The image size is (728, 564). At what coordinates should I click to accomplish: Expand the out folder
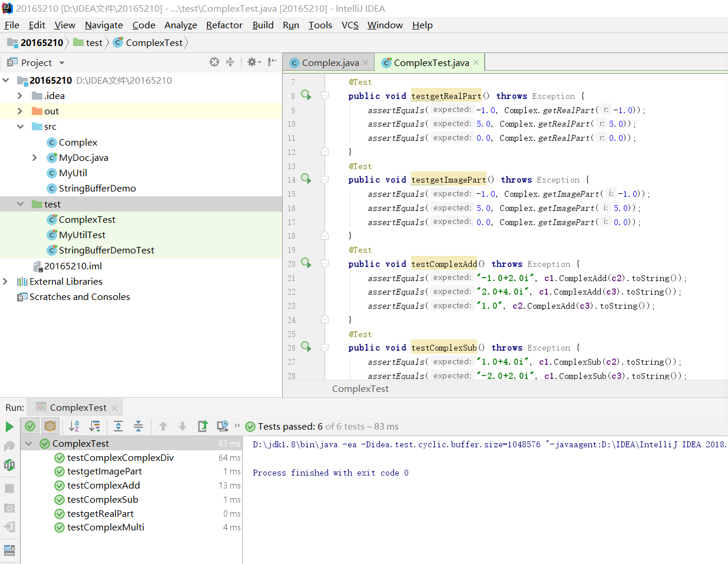coord(20,111)
